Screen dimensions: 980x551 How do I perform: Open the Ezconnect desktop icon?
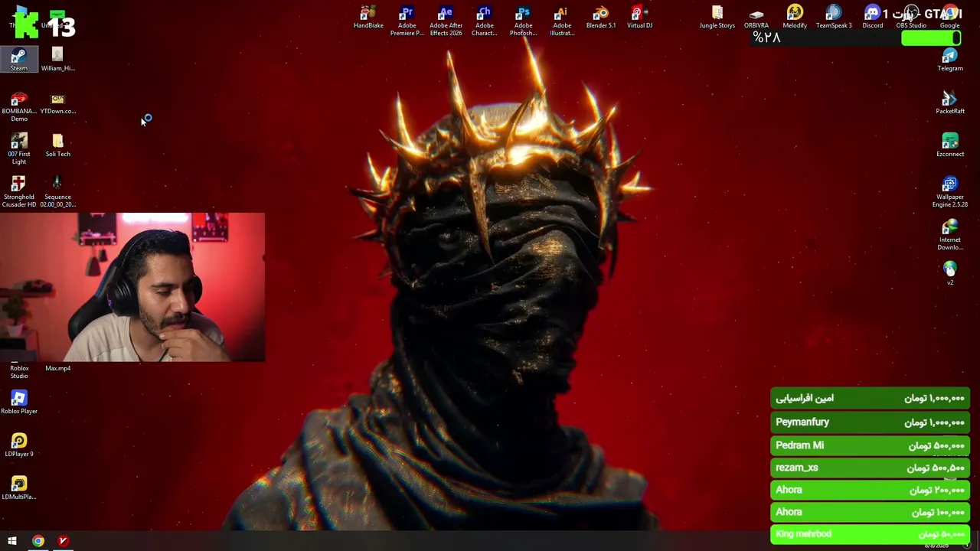(950, 145)
